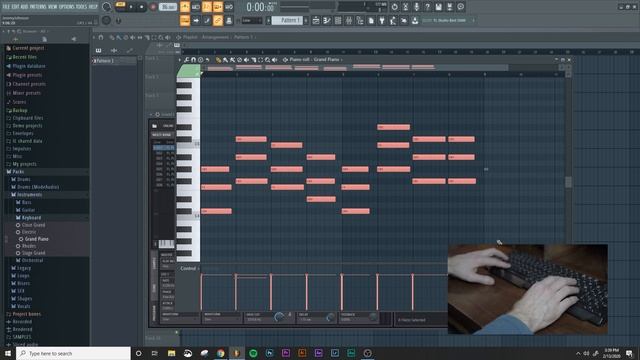Open the Playlist window icon
Screen dimensions: 640x360
pos(316,20)
